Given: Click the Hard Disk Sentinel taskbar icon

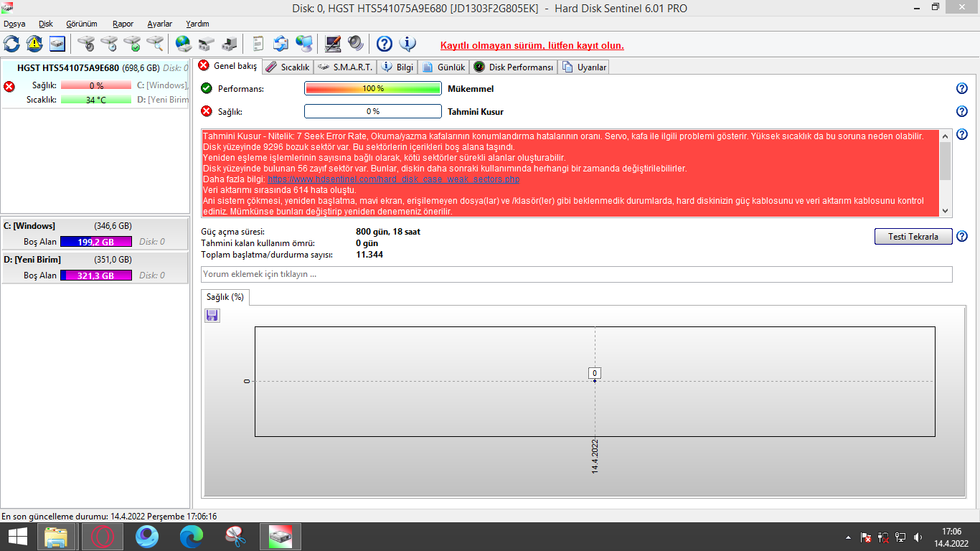Looking at the screenshot, I should [280, 536].
